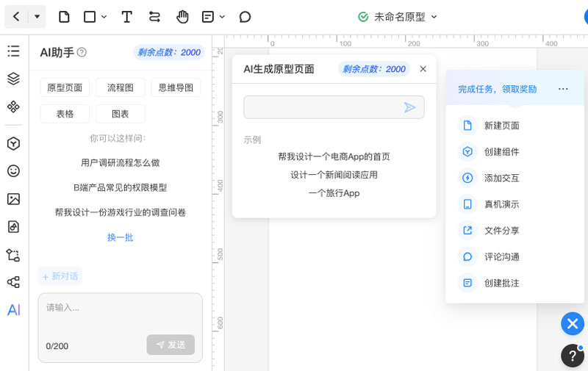Open the help question mark button

(x=572, y=356)
